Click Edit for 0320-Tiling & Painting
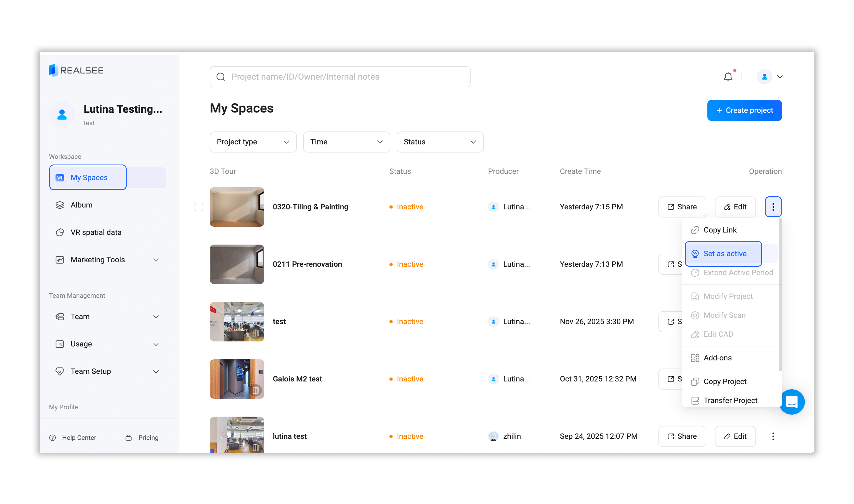854x504 pixels. click(x=735, y=207)
